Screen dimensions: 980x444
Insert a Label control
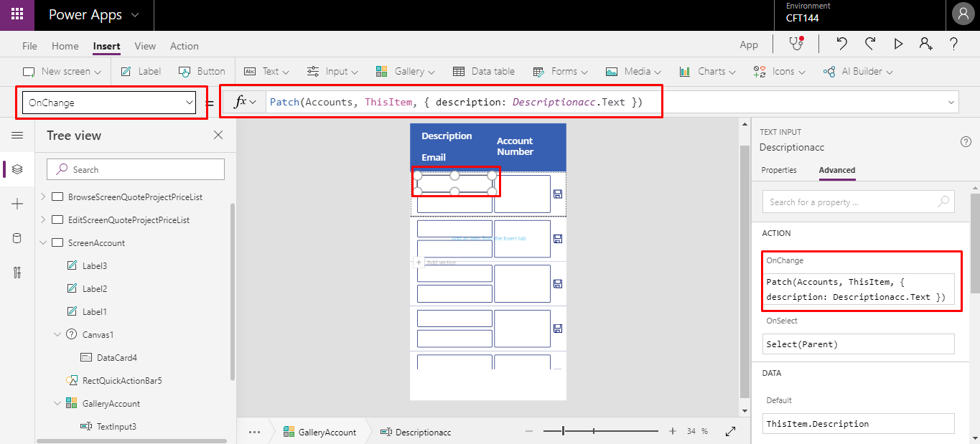(141, 72)
